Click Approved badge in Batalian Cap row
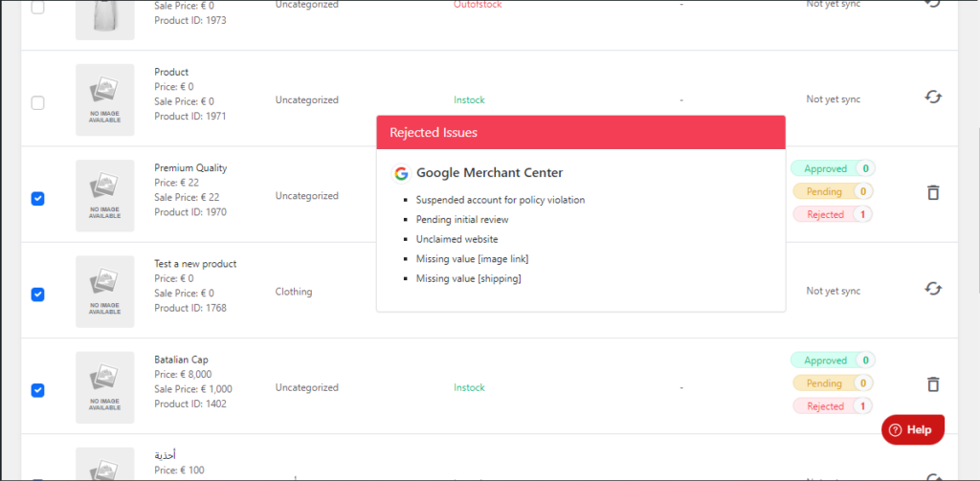 (833, 361)
